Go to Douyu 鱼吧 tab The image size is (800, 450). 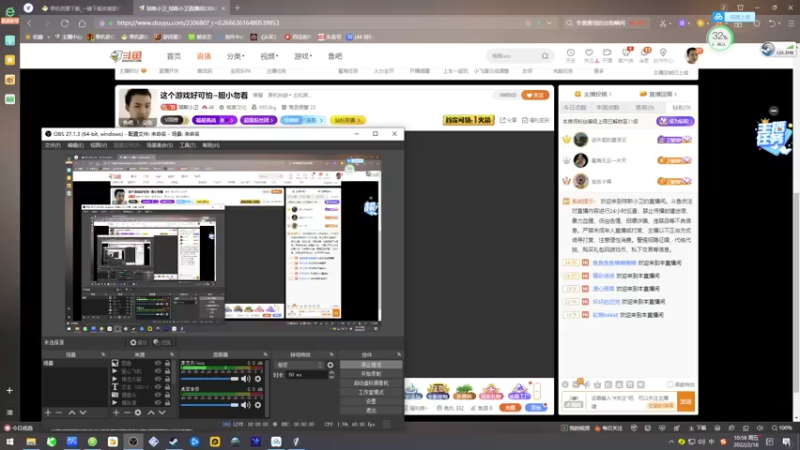click(335, 56)
